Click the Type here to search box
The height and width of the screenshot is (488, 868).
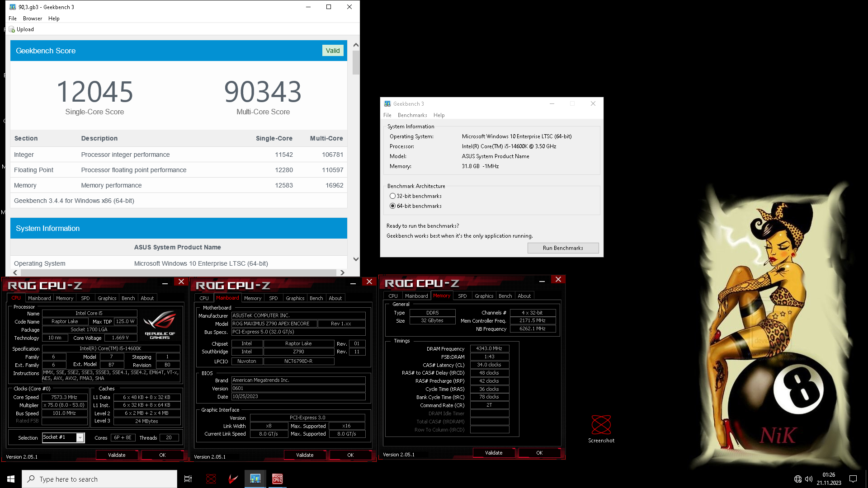tap(99, 479)
